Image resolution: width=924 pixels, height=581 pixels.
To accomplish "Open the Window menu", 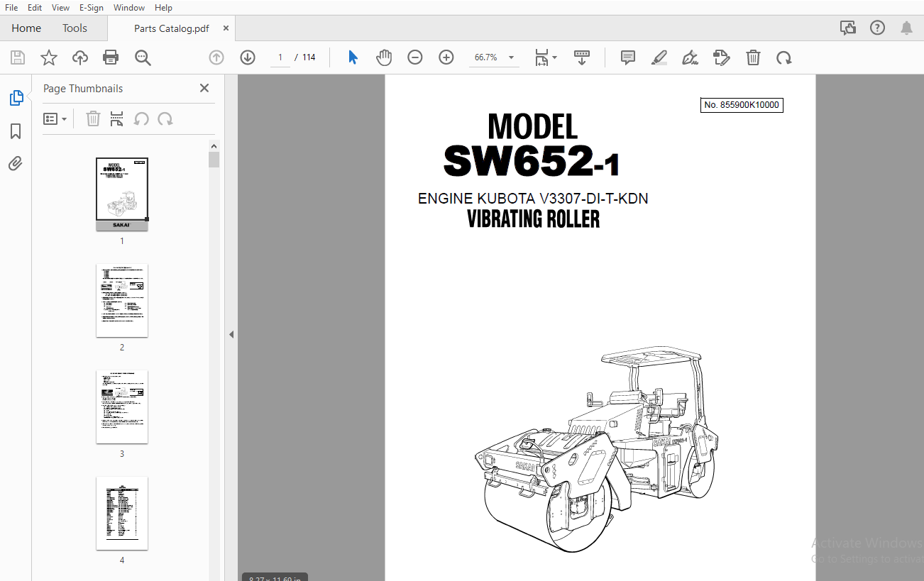I will tap(129, 8).
